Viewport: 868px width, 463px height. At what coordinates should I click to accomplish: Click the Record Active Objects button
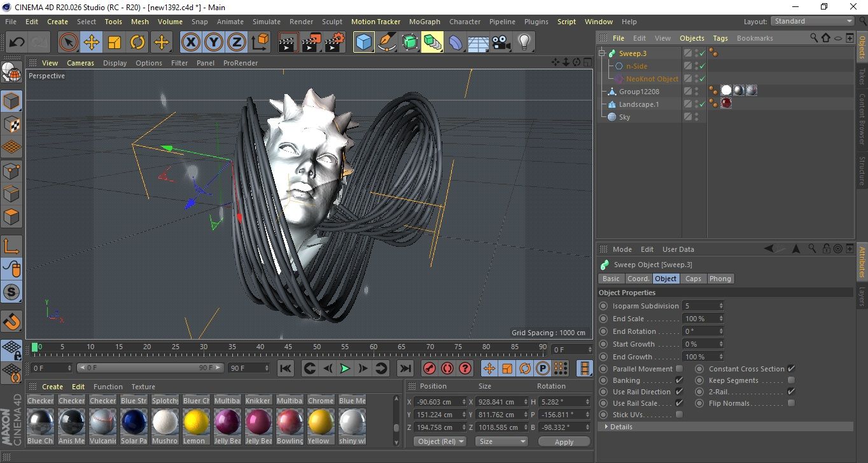point(429,368)
